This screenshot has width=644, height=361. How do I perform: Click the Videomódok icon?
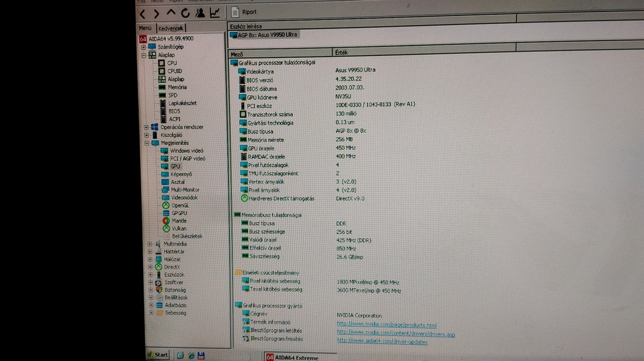166,198
